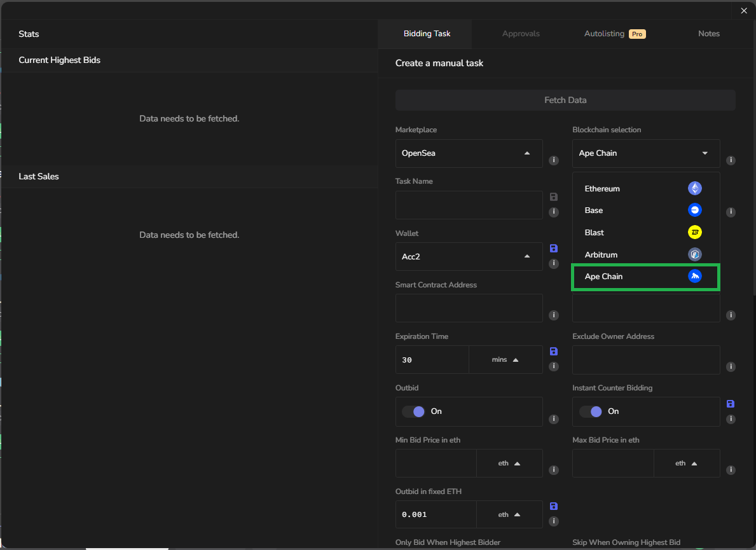Show info for Smart Contract Address
This screenshot has height=550, width=756.
point(554,315)
